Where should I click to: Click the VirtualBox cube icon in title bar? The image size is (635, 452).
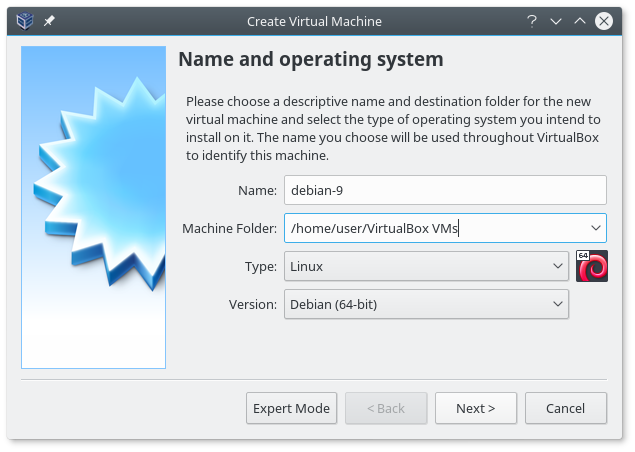click(x=24, y=20)
